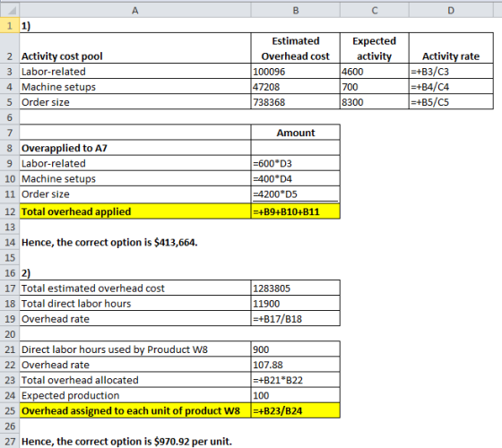Click cell with value 8300
This screenshot has height=448, width=502.
pyautogui.click(x=375, y=102)
